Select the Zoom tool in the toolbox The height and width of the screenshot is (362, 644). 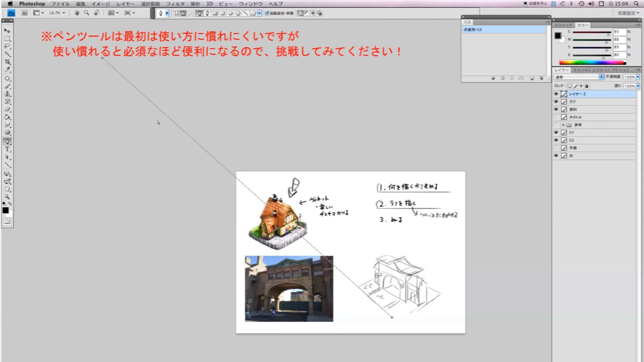click(x=7, y=197)
